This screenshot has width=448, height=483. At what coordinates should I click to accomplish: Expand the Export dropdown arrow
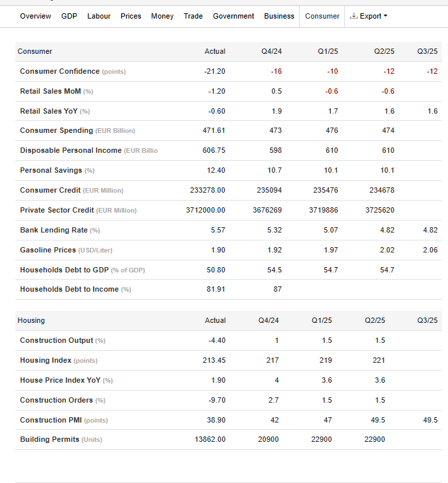386,16
